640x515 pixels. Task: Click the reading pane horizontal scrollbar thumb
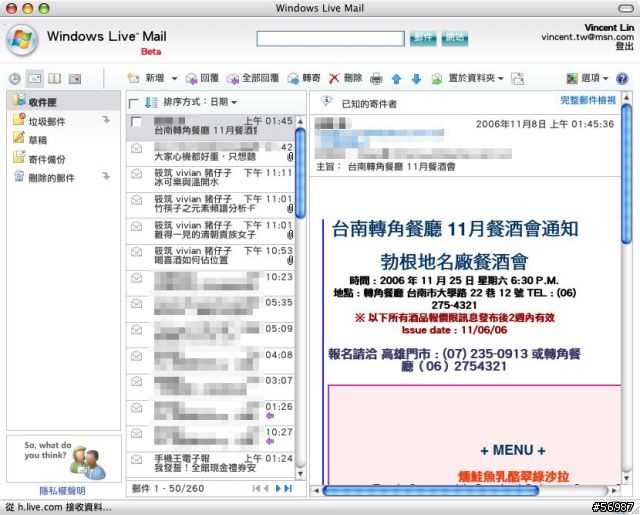[431, 491]
